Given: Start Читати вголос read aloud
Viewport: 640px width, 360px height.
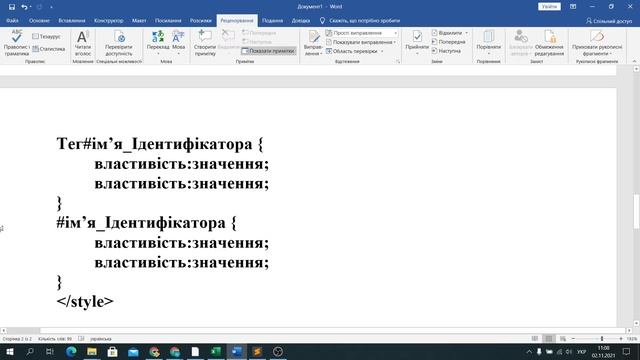Looking at the screenshot, I should (x=83, y=43).
